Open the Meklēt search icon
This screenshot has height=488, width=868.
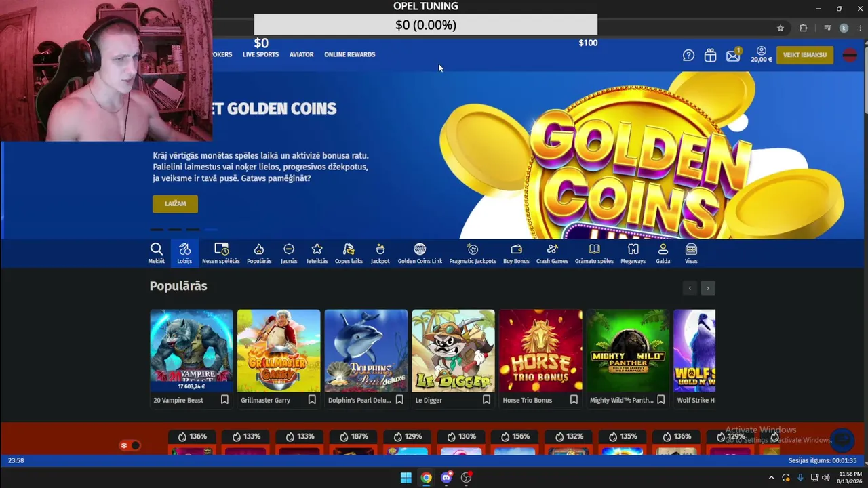[x=156, y=253]
